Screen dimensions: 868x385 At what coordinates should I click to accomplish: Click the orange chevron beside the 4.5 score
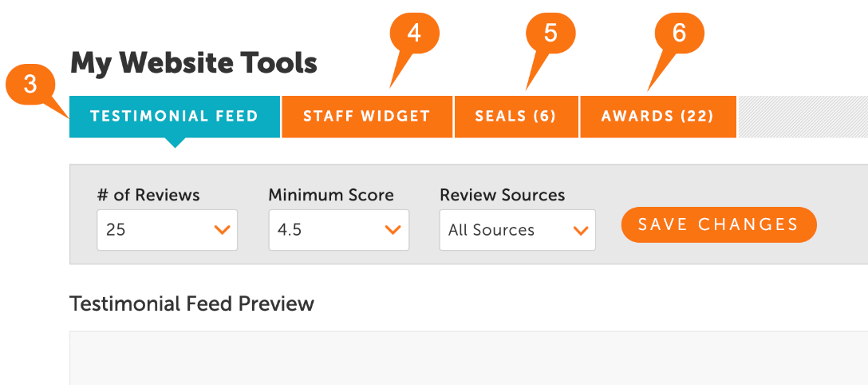point(393,230)
